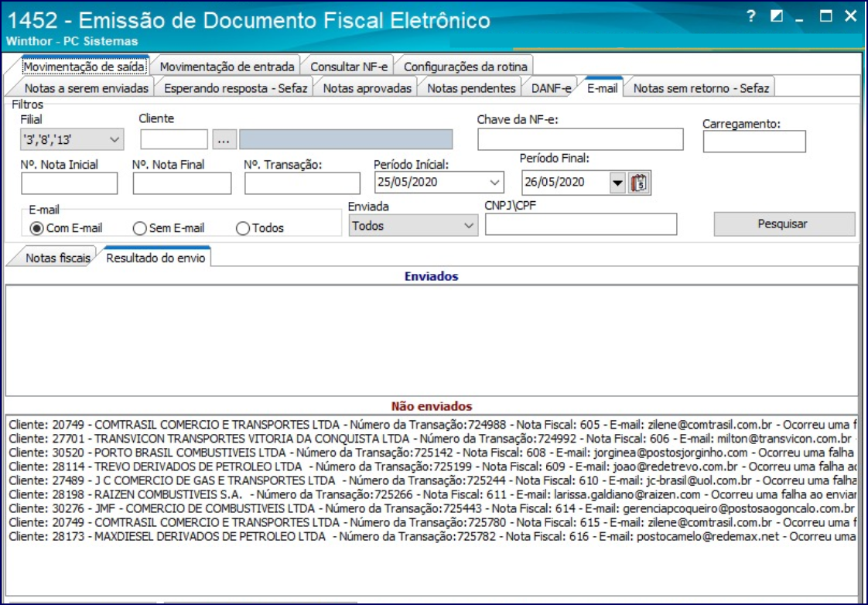Open Notas sem retorno - Sefaz tab
This screenshot has height=605, width=868.
pos(701,88)
